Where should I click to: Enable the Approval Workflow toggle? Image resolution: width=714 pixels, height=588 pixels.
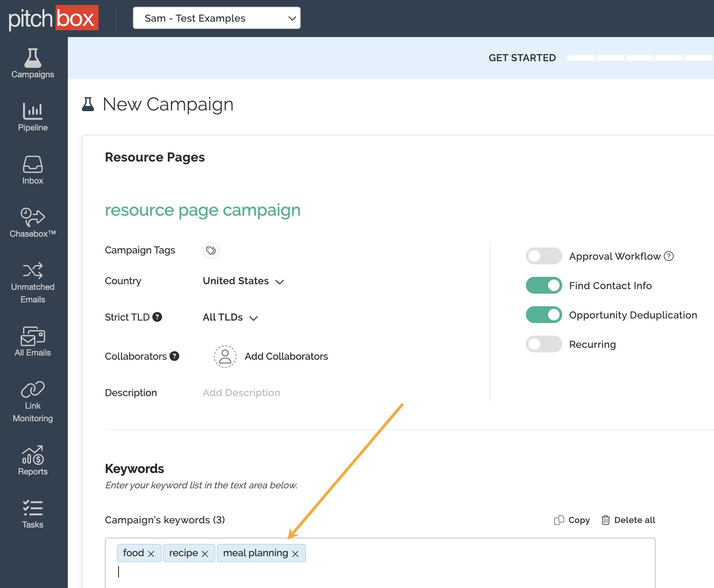tap(543, 256)
